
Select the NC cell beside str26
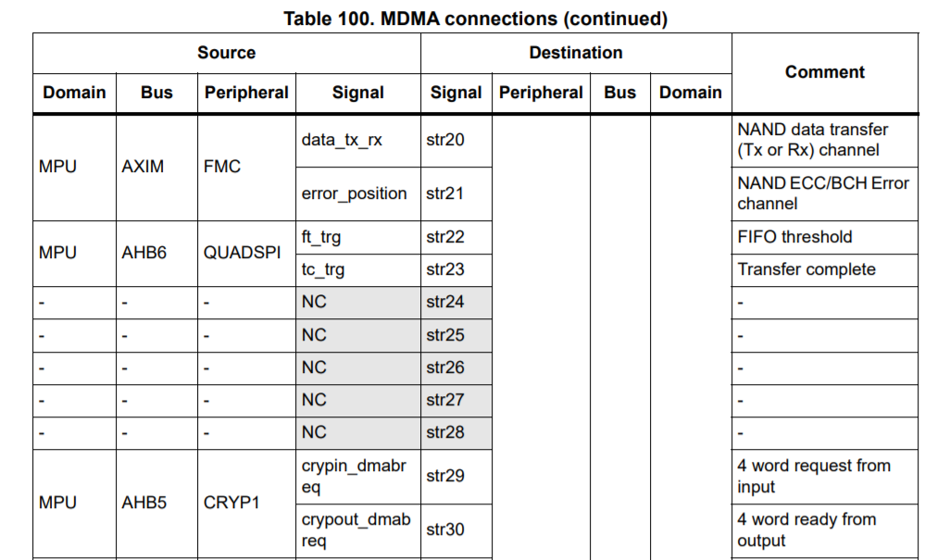point(358,367)
